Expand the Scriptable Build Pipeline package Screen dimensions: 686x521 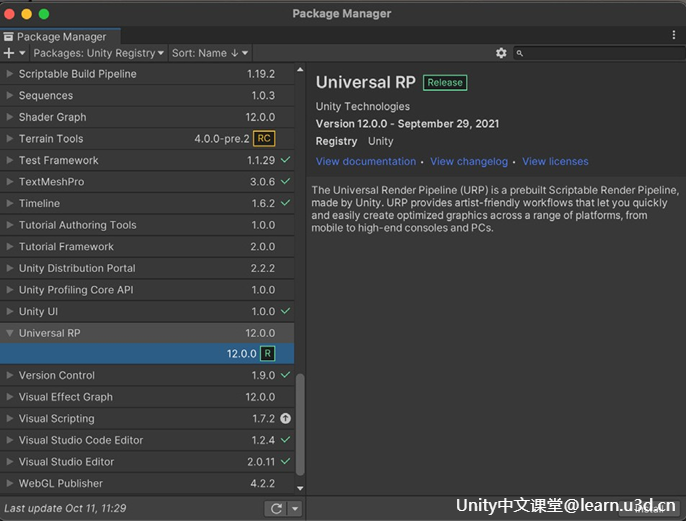coord(9,74)
